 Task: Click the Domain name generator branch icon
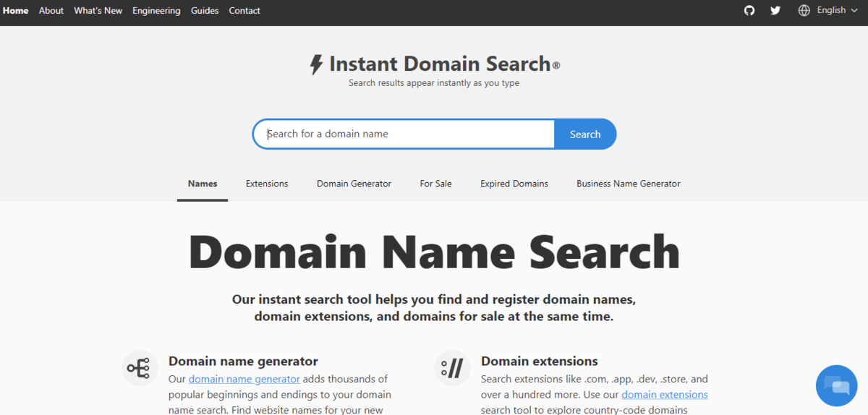(x=138, y=369)
